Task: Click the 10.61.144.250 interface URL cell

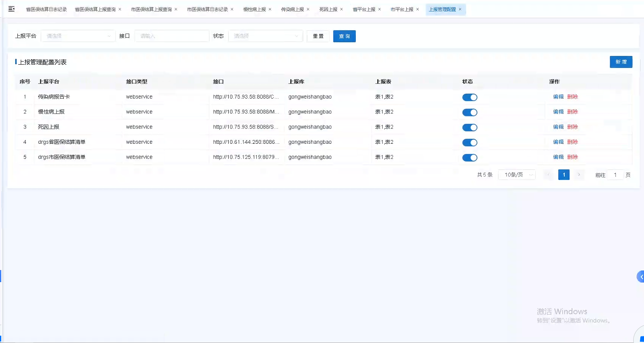Action: click(x=246, y=142)
